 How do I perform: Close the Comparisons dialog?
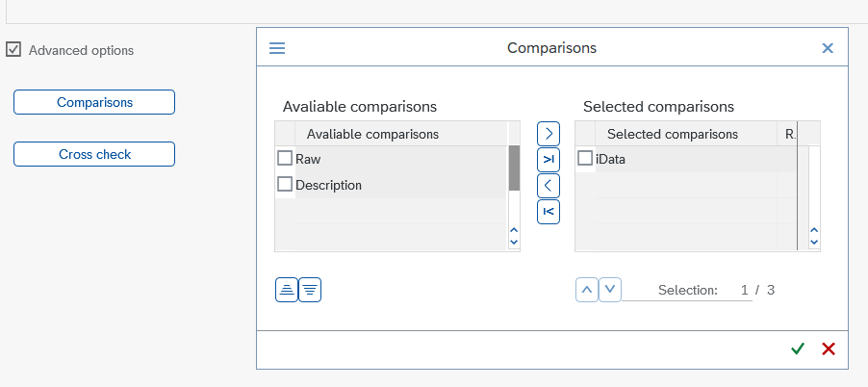[828, 48]
